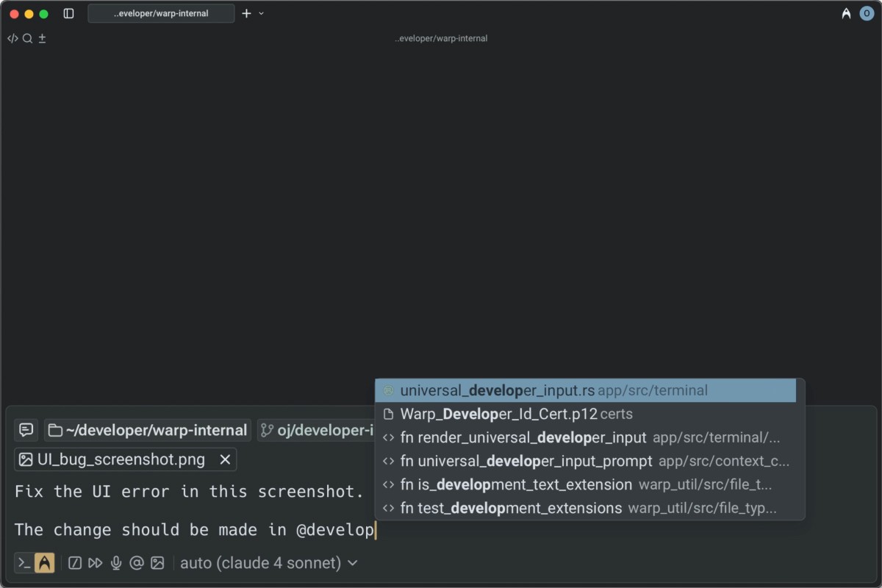The width and height of the screenshot is (882, 588).
Task: Switch to terminal command mode
Action: (24, 563)
